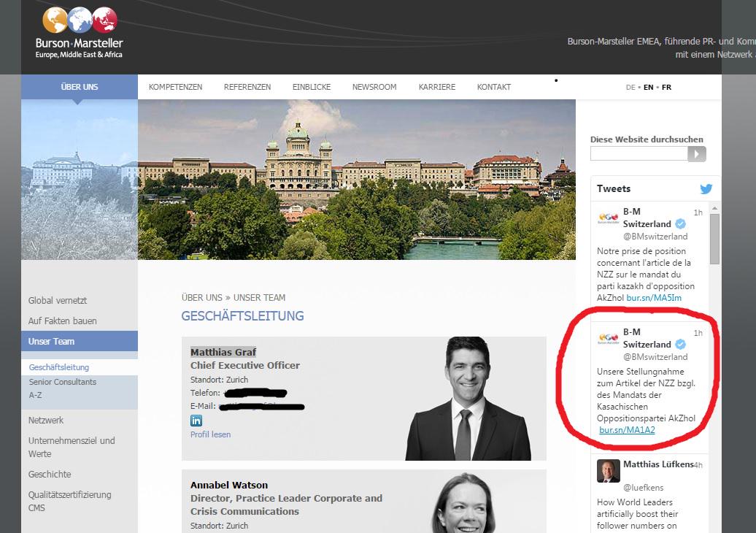756x533 pixels.
Task: Switch language to EN
Action: click(x=649, y=88)
